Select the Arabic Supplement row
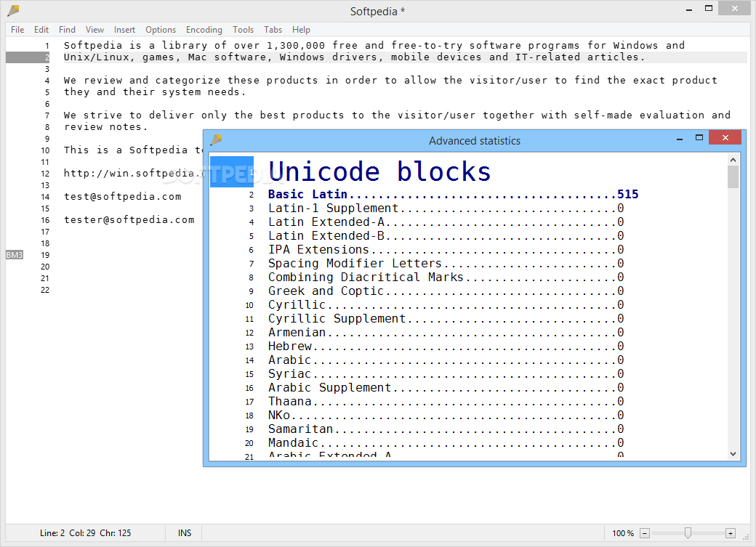 (446, 387)
